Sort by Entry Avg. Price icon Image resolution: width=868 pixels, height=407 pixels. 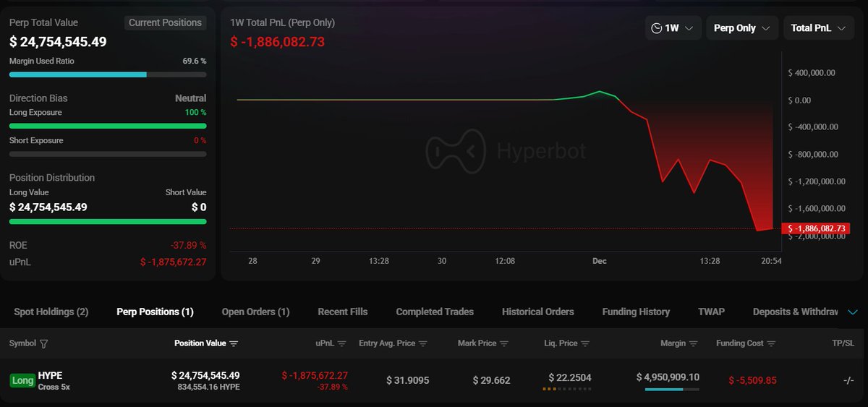423,343
